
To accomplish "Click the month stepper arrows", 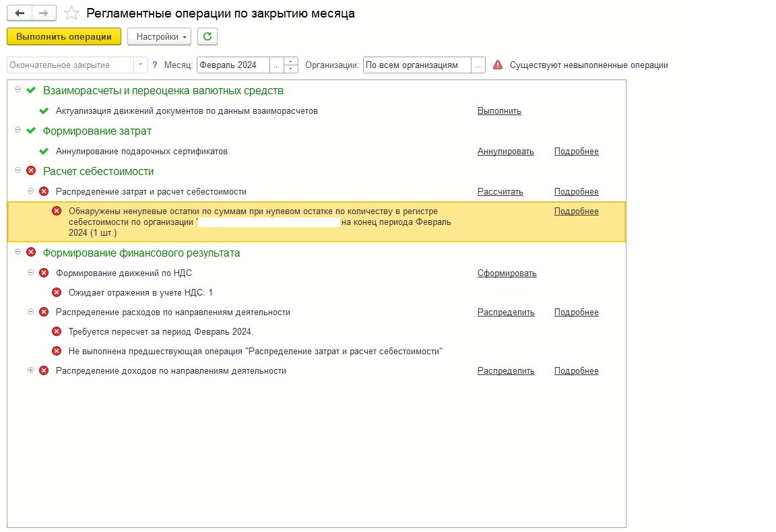I will coord(291,65).
